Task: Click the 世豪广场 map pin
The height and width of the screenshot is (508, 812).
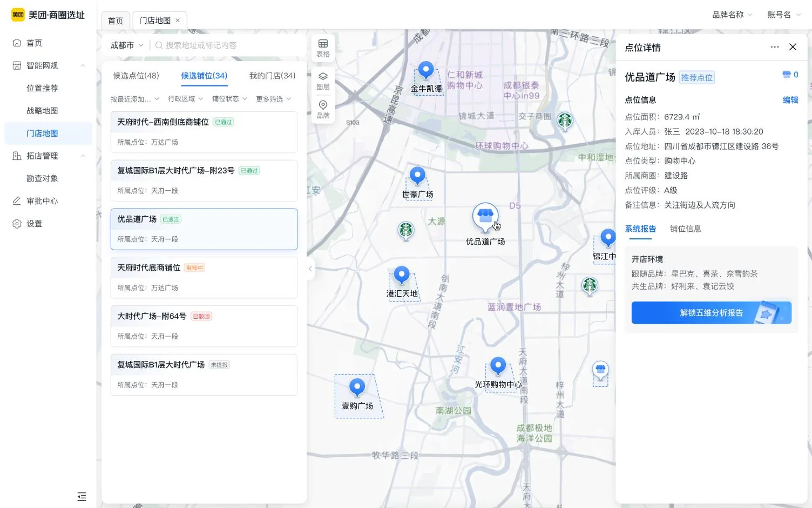Action: click(417, 176)
